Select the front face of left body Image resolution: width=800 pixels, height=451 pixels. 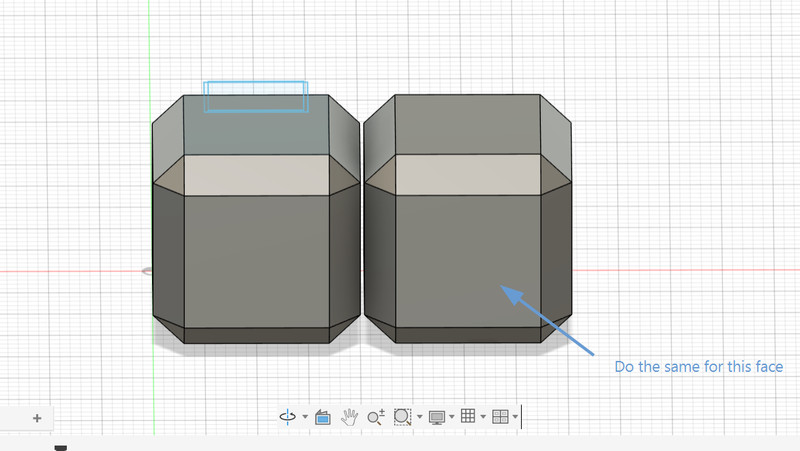pyautogui.click(x=257, y=261)
